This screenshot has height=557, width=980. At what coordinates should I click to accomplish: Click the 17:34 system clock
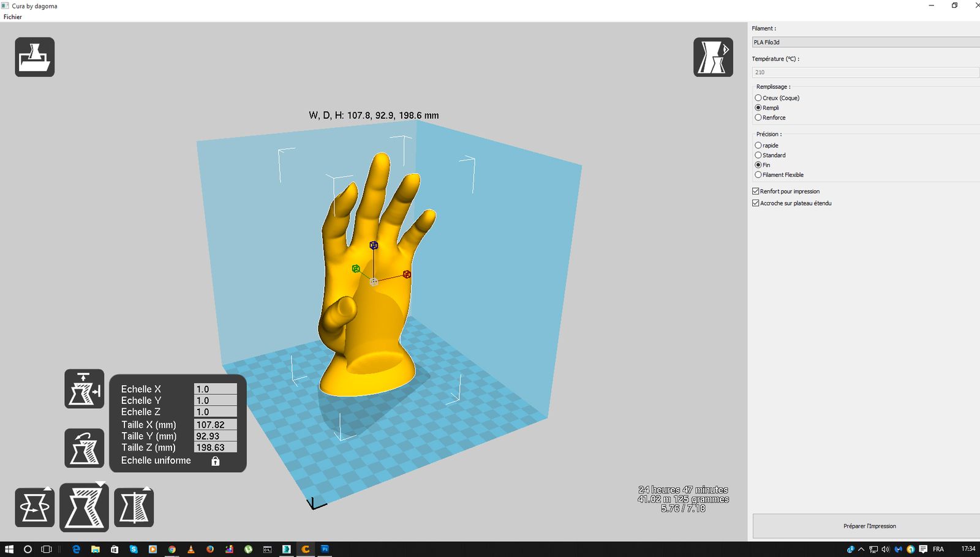tap(968, 549)
